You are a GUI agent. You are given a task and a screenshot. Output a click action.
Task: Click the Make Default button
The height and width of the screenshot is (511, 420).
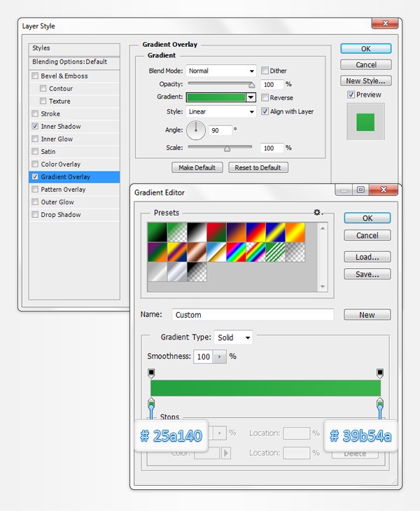(x=197, y=168)
